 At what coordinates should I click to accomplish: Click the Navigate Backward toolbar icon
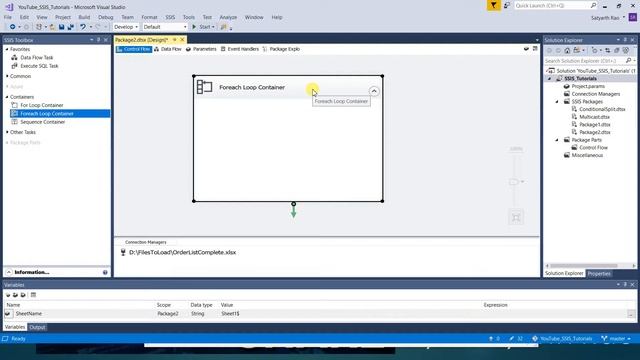click(x=12, y=27)
